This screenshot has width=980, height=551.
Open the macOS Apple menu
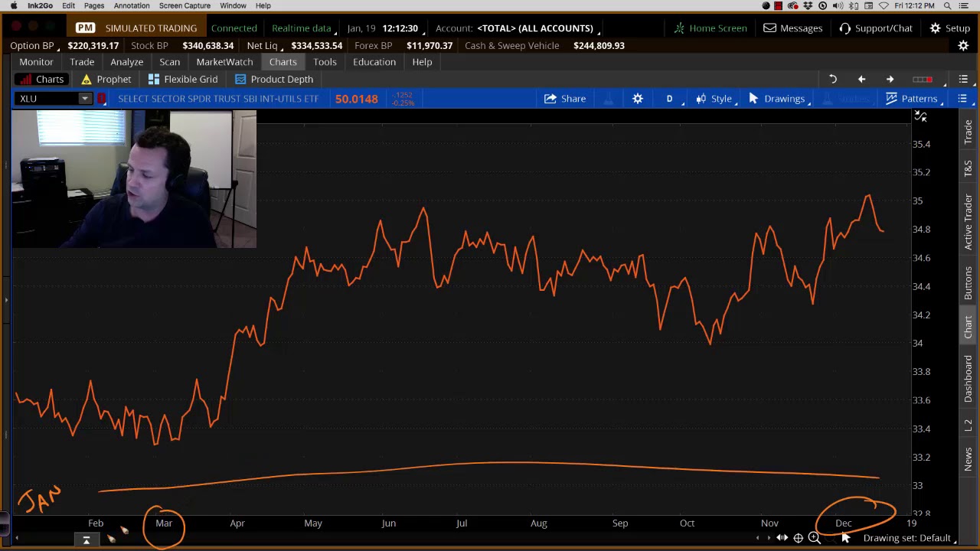click(x=13, y=5)
